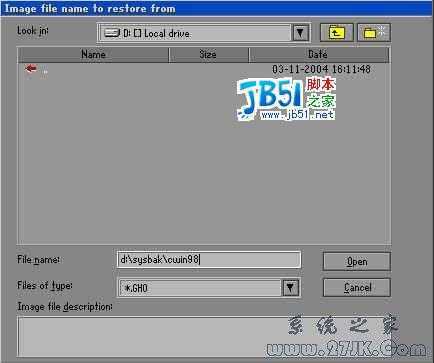
Task: Sort the list by the Size column header
Action: [209, 55]
